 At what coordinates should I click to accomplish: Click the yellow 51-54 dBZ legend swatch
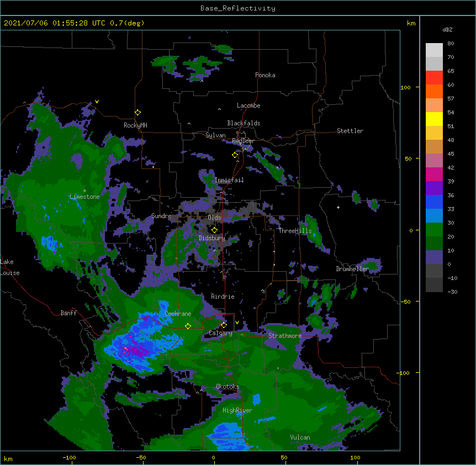pos(434,119)
